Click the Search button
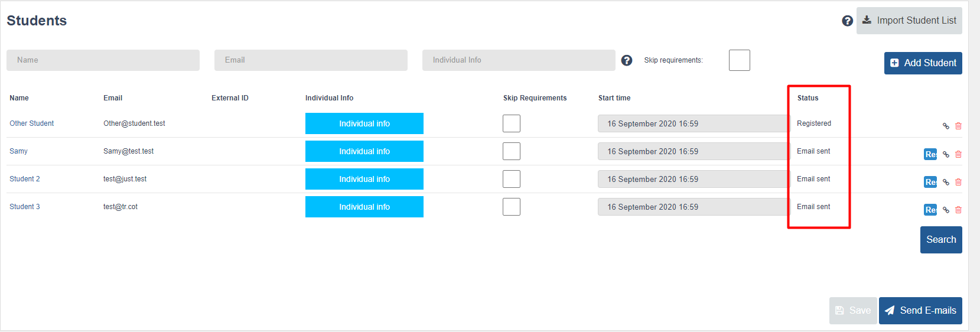This screenshot has height=332, width=980. 941,240
